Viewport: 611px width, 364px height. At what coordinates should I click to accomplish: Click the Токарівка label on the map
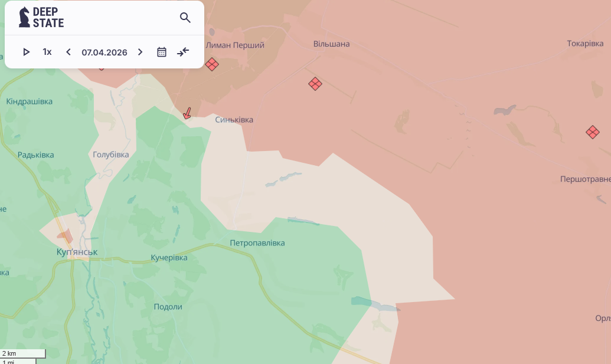coord(585,44)
